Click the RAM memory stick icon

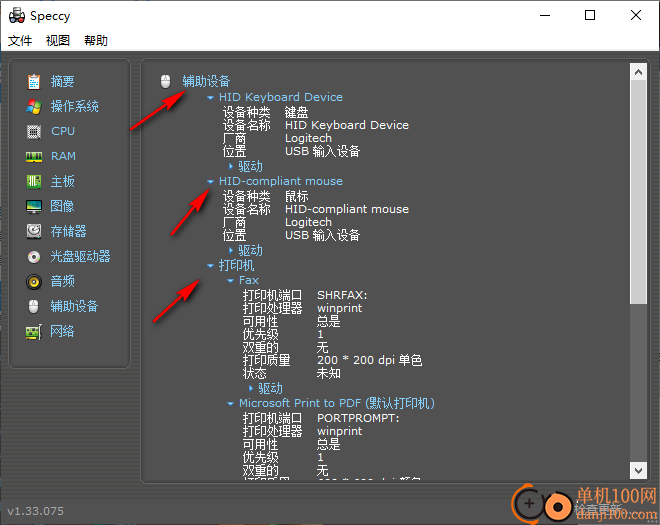pyautogui.click(x=34, y=157)
